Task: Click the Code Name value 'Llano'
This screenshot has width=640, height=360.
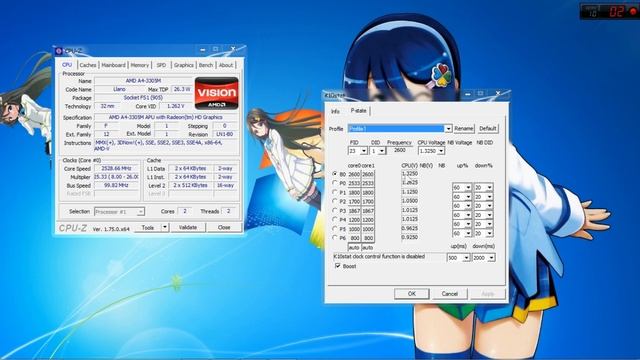Action: 119,89
